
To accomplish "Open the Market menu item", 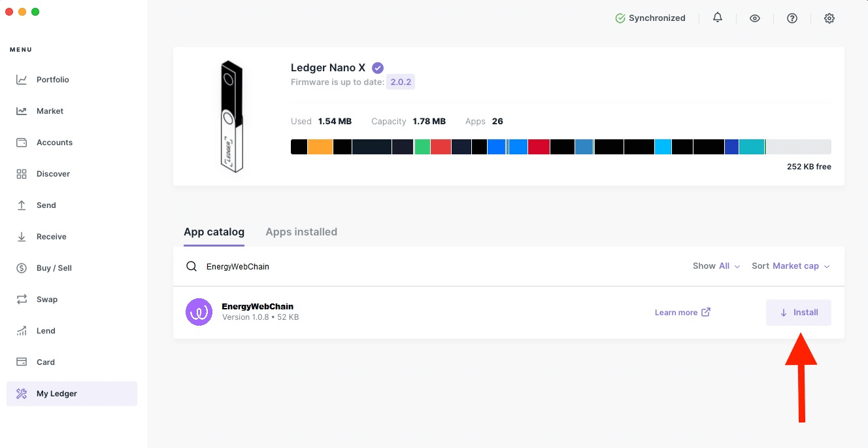I will click(72, 111).
